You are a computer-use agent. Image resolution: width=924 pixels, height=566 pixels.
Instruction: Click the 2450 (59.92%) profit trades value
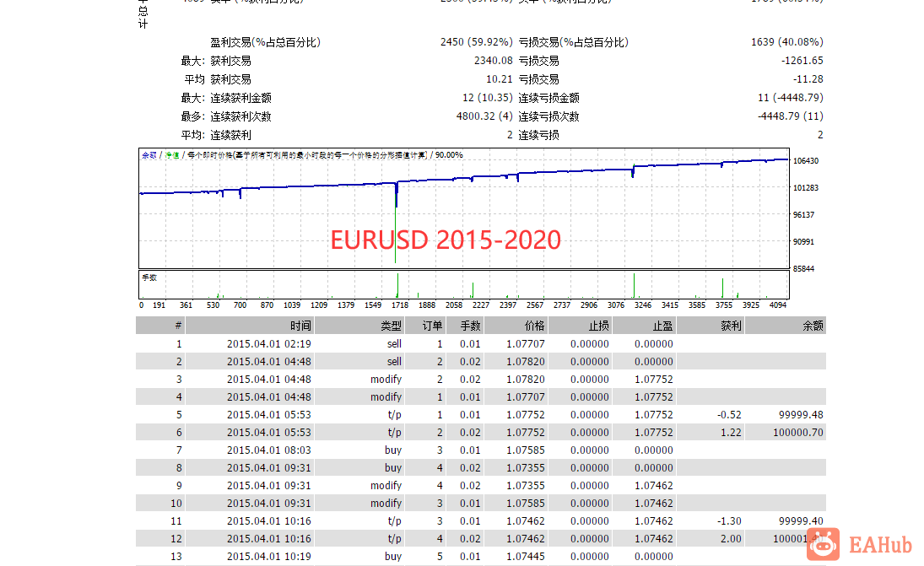pyautogui.click(x=476, y=42)
